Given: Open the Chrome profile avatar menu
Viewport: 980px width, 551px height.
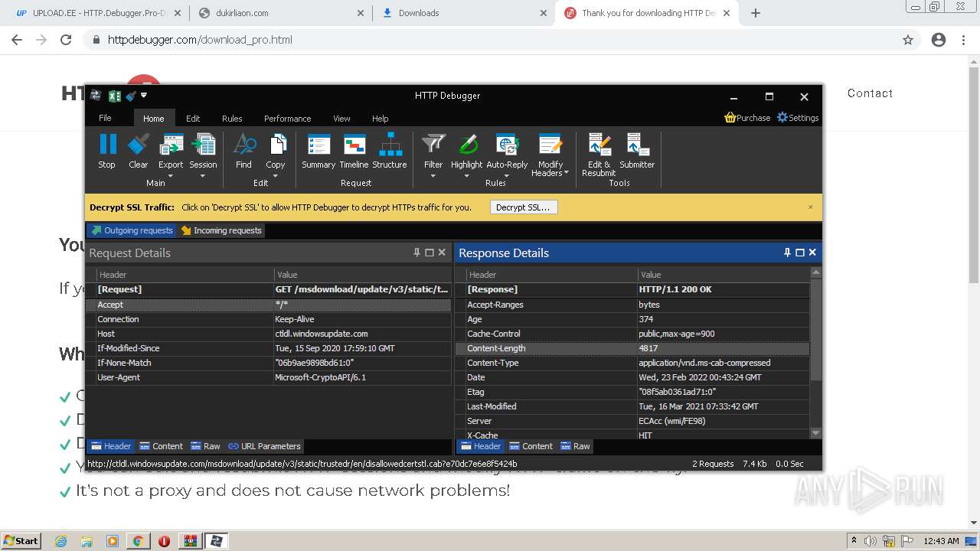Looking at the screenshot, I should coord(939,40).
